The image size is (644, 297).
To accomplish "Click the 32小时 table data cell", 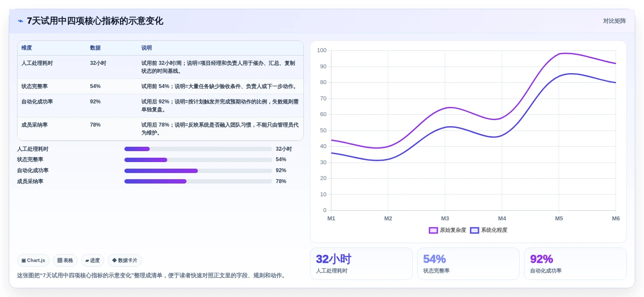I will (98, 63).
